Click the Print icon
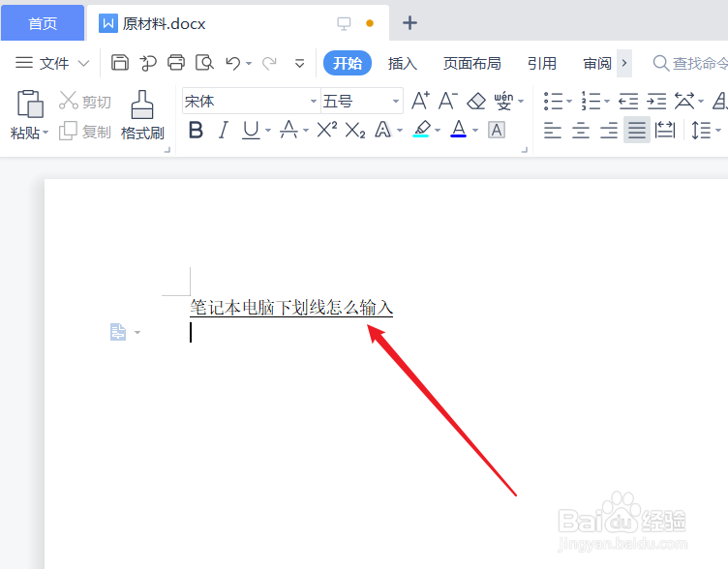 click(176, 62)
